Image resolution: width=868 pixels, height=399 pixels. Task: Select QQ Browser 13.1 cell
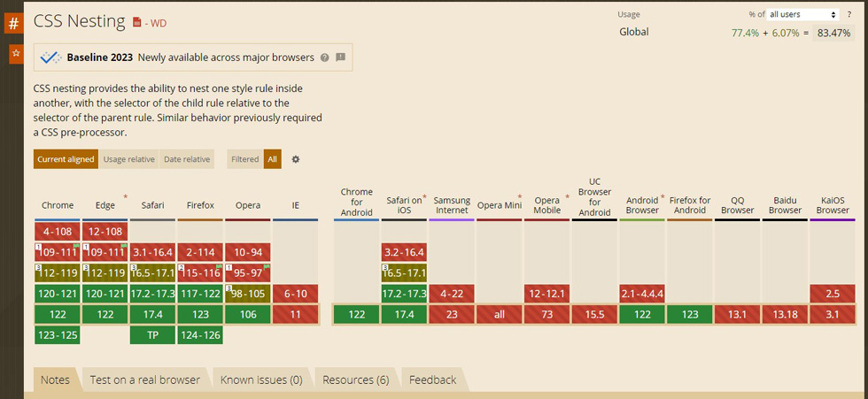tap(737, 314)
